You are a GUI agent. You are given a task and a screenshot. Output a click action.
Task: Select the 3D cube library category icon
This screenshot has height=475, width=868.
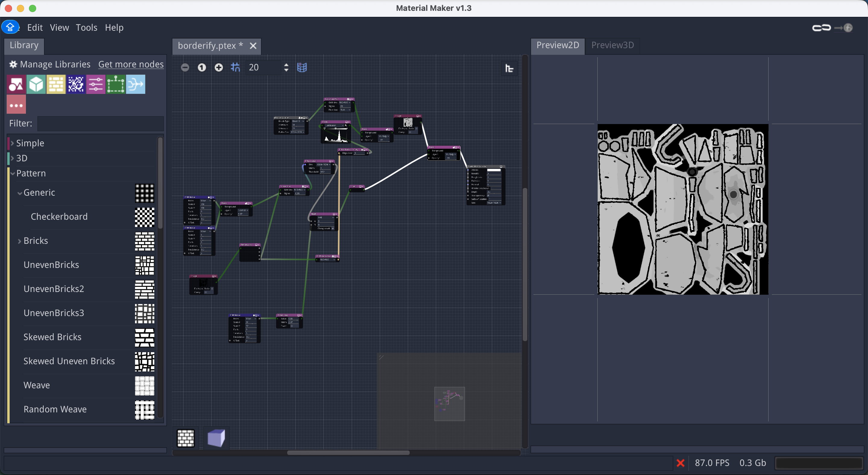tap(36, 84)
